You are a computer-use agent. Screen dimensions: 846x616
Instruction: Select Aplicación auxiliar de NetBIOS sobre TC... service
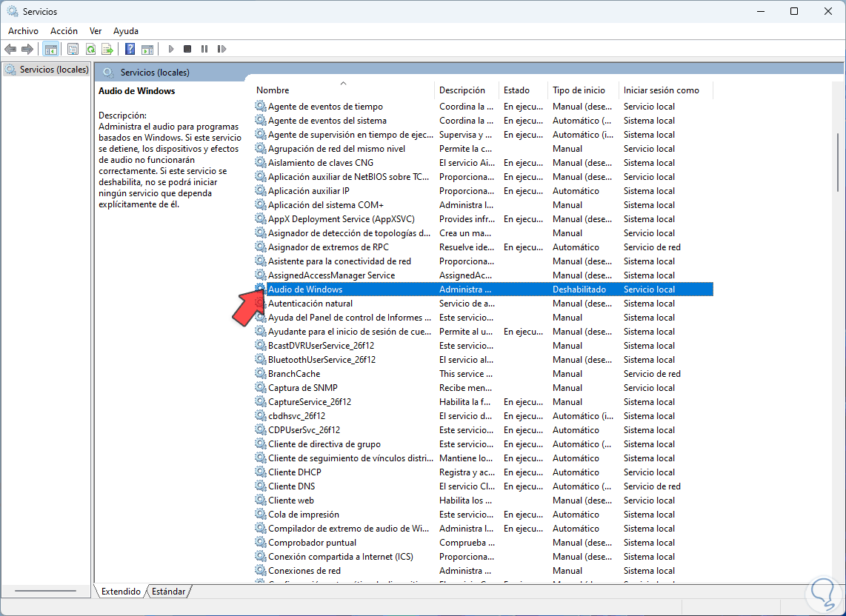[x=484, y=176]
